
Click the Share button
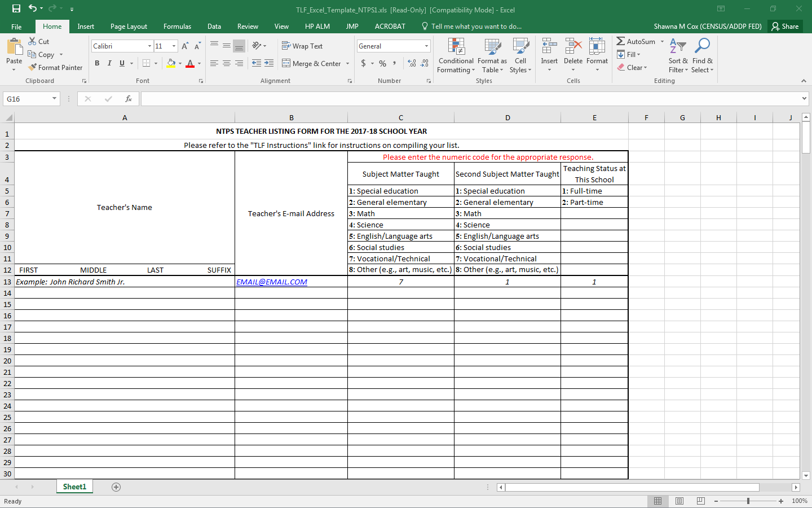[785, 27]
